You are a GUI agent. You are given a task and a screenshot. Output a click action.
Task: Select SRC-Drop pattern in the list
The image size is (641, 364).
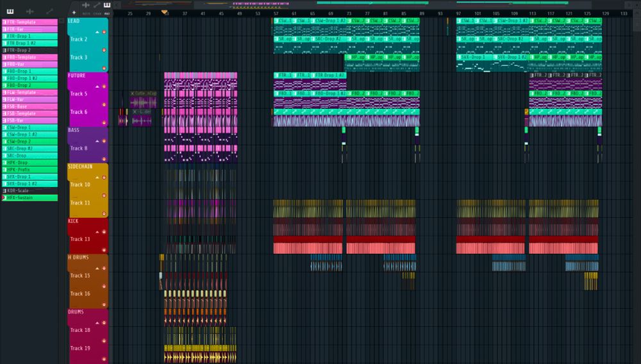[30, 155]
